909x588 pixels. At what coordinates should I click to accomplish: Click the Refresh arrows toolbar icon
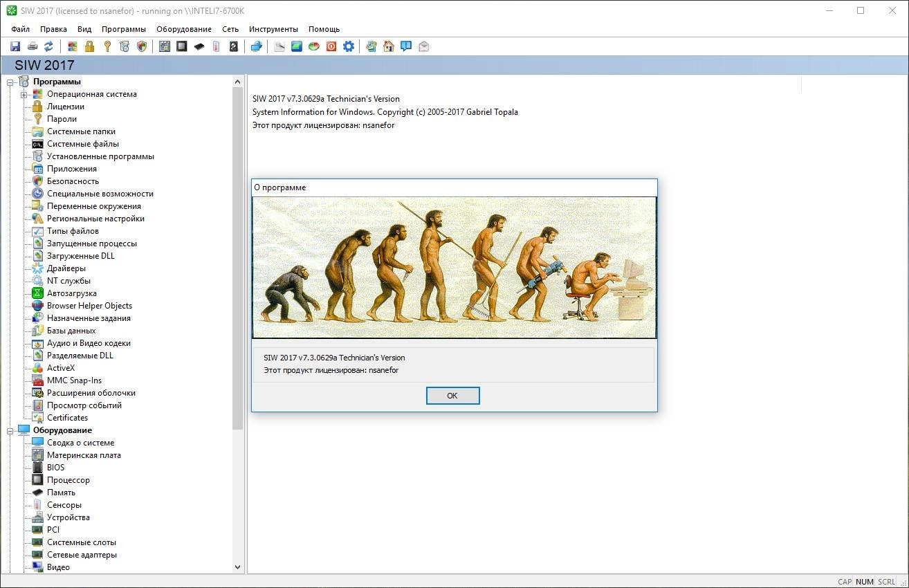coord(48,46)
